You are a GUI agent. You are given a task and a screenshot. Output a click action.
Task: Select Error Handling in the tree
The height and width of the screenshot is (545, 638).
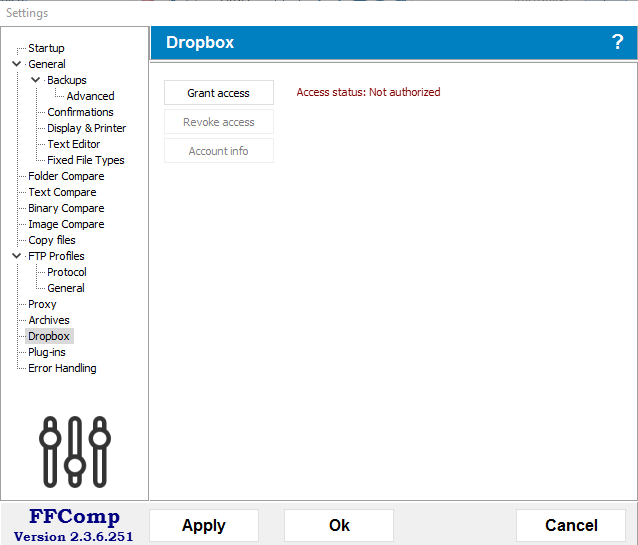point(62,368)
